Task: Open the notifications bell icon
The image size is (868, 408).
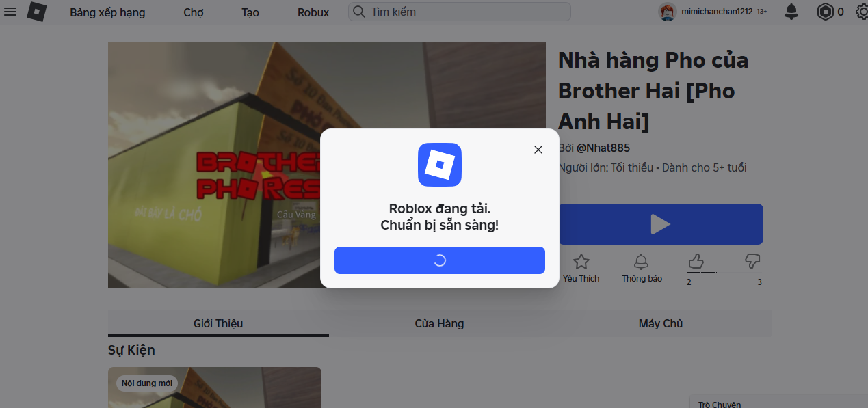Action: pos(791,12)
